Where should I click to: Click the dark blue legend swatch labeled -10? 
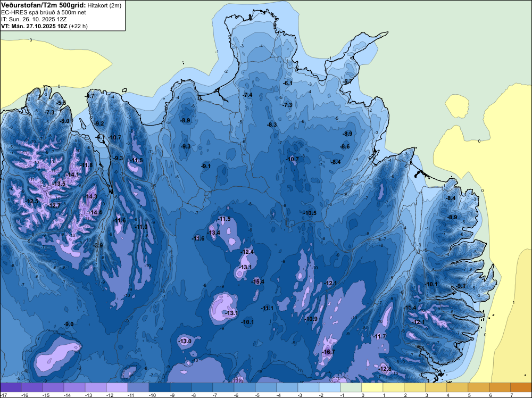click(160, 387)
